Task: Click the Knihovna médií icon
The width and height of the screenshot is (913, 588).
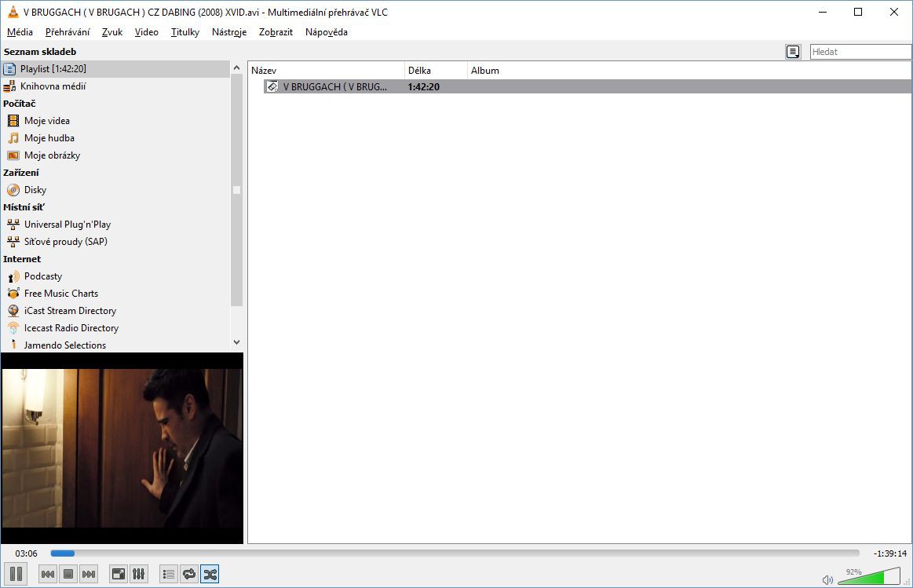Action: 9,86
